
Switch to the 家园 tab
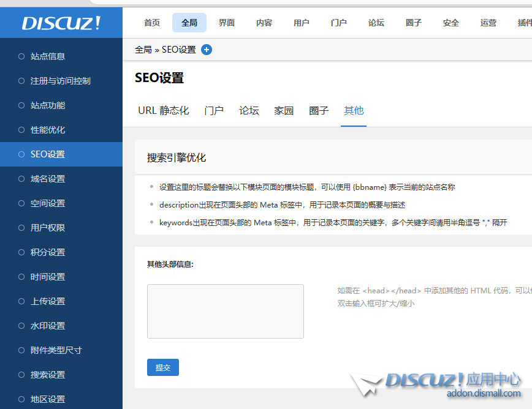(x=284, y=110)
